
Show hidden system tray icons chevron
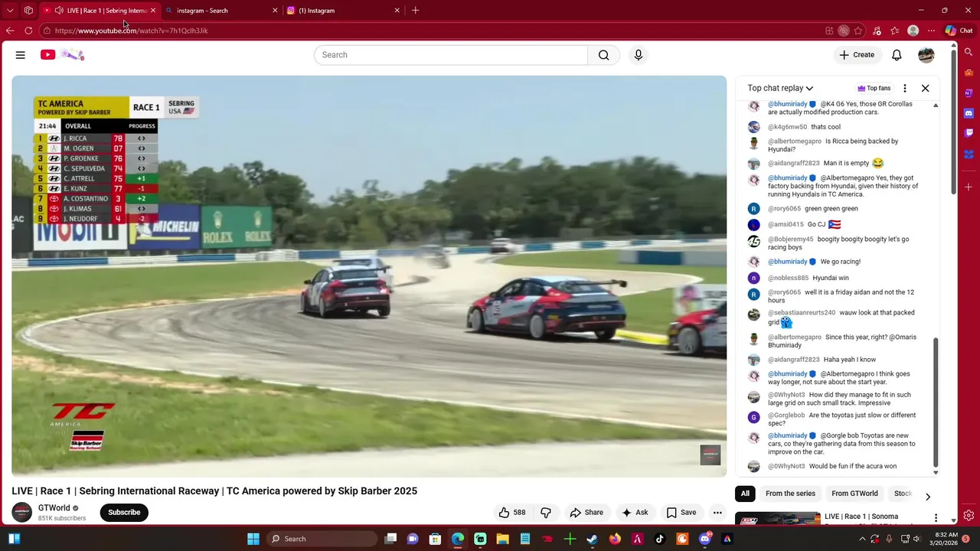click(x=862, y=539)
